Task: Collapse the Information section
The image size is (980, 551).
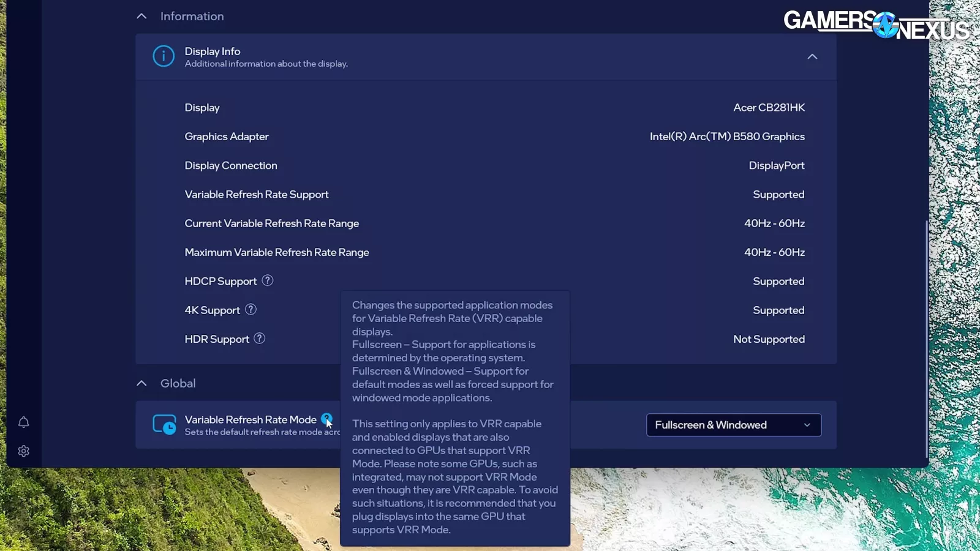Action: (141, 16)
